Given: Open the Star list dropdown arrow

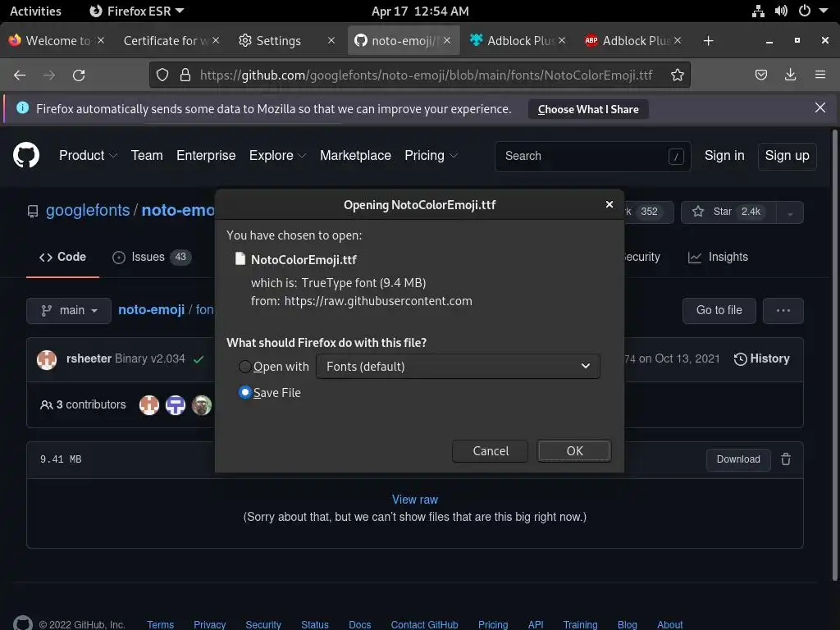Looking at the screenshot, I should [790, 212].
